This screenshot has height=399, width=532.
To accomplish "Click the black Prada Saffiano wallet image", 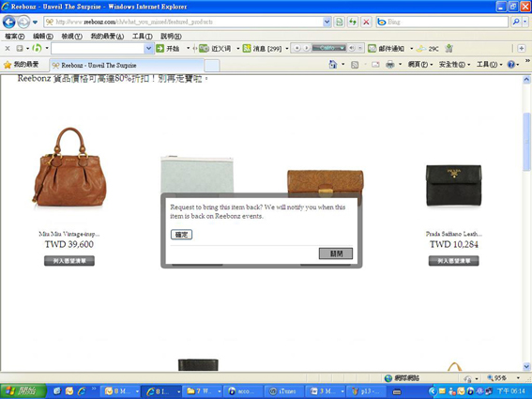I will (x=453, y=185).
